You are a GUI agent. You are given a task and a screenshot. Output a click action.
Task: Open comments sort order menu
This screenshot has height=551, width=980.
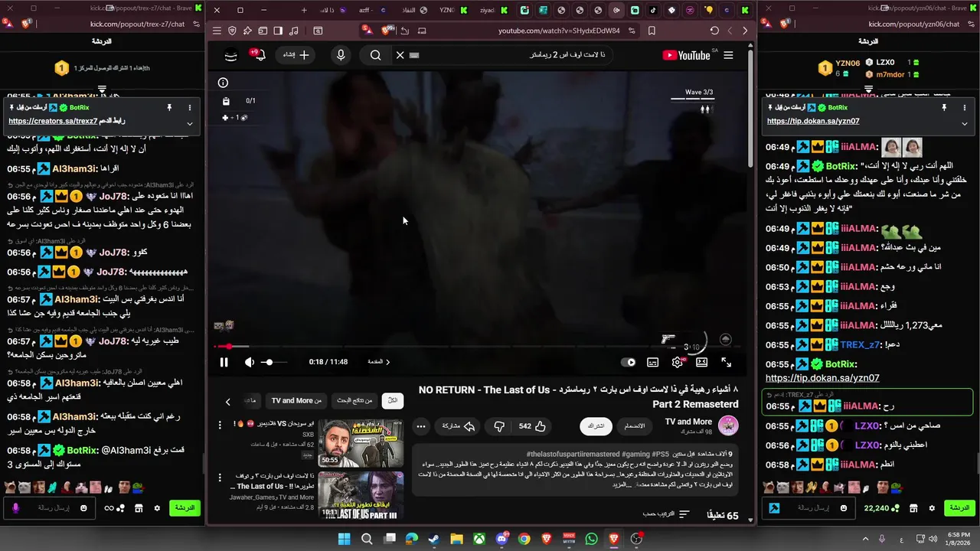coord(667,514)
